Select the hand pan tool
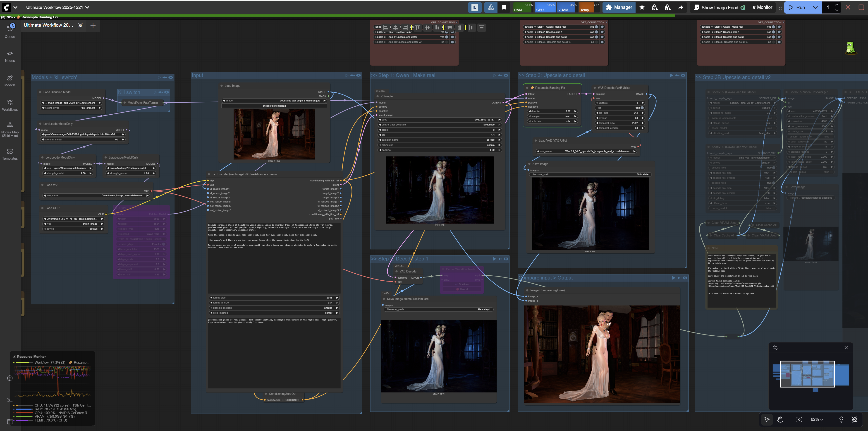 pyautogui.click(x=780, y=419)
